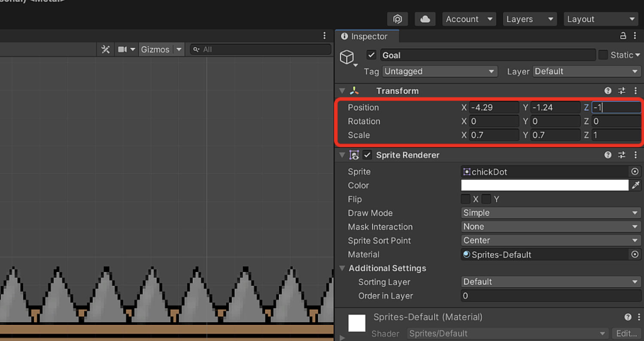
Task: Open Sprites-Default material three-dot menu
Action: tap(639, 317)
